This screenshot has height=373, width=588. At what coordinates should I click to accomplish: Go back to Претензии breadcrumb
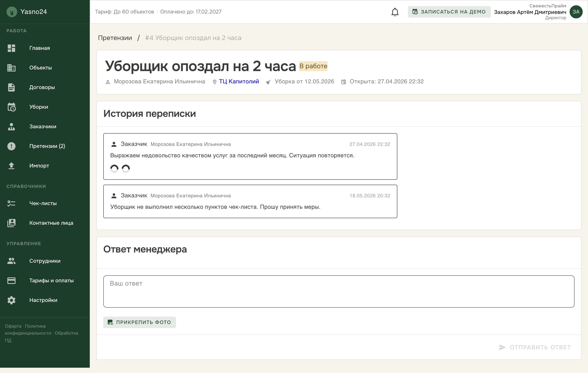[x=115, y=38]
